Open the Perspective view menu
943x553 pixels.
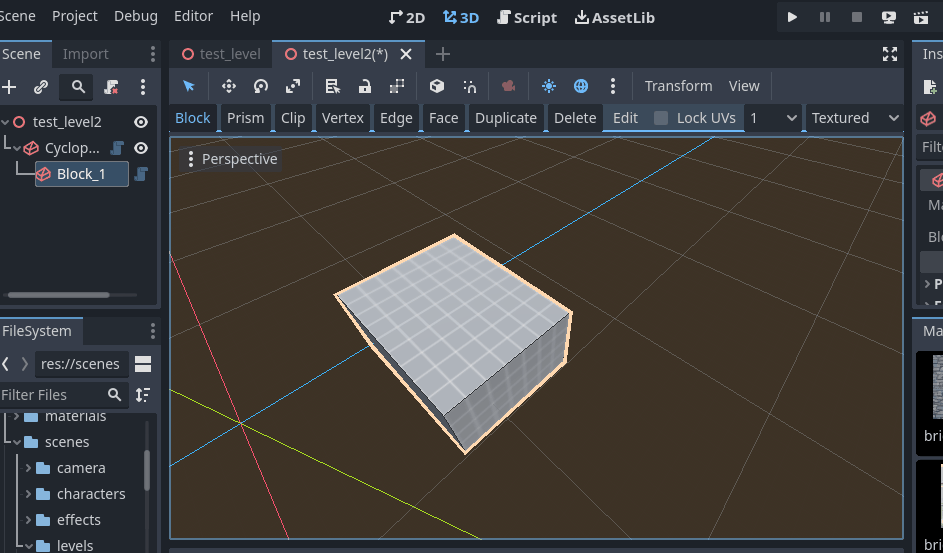coord(231,159)
